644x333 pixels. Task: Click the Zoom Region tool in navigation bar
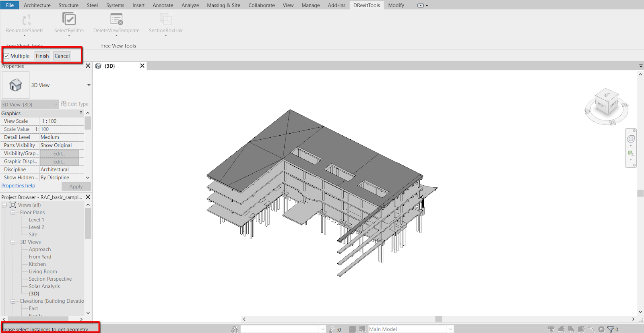click(x=631, y=153)
